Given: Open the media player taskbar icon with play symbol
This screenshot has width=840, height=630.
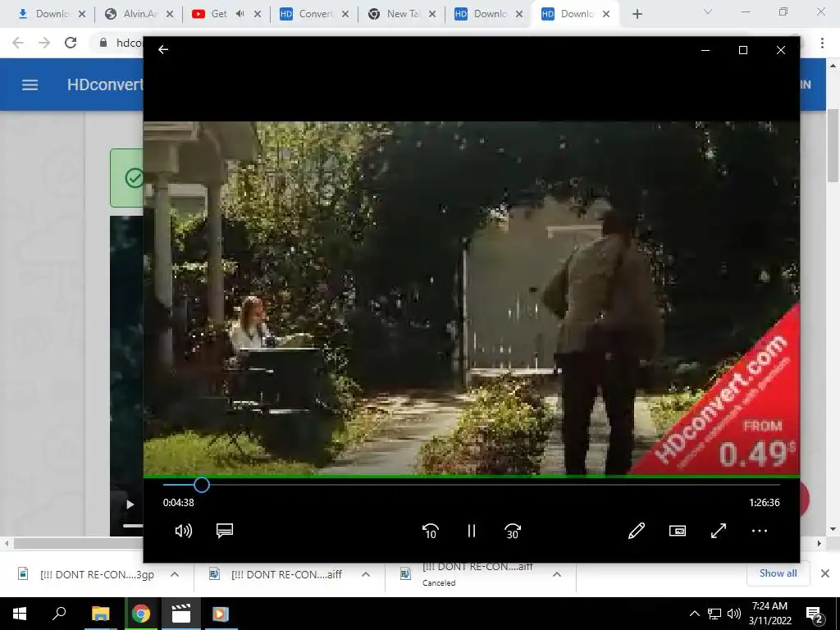Looking at the screenshot, I should pyautogui.click(x=221, y=614).
